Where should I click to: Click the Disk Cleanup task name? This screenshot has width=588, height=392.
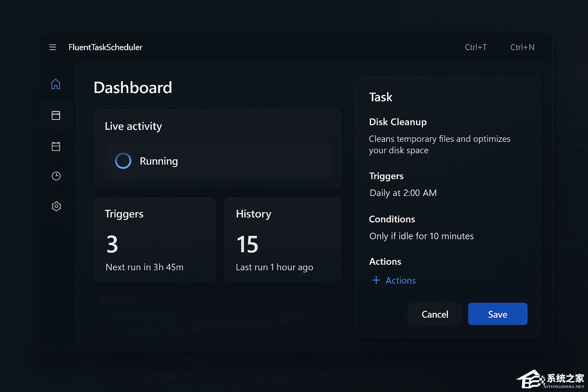pyautogui.click(x=398, y=122)
